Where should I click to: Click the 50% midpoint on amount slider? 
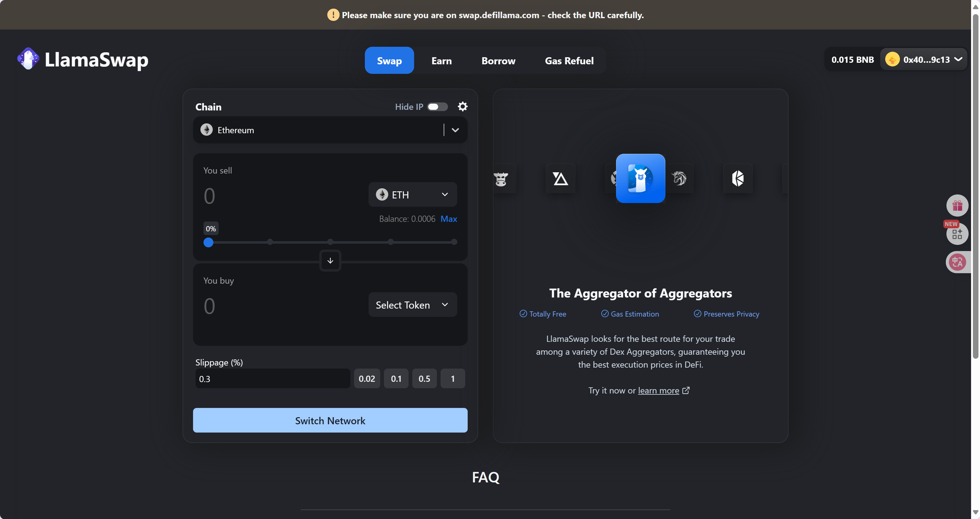(330, 242)
